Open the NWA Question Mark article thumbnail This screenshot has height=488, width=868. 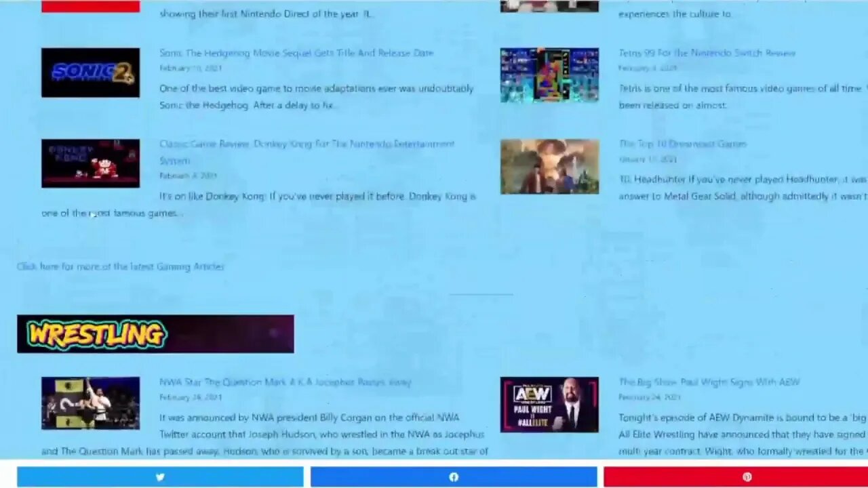[90, 403]
